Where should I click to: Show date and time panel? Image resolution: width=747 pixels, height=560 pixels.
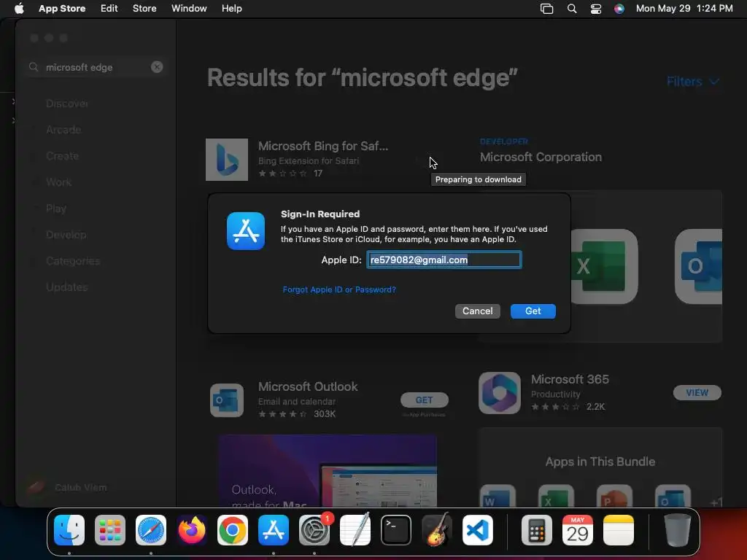(684, 9)
